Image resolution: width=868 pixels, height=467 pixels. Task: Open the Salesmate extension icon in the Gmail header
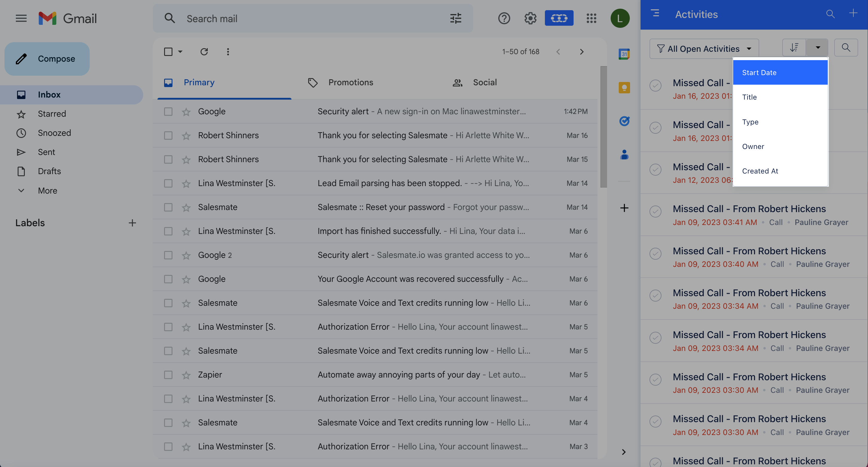(559, 18)
